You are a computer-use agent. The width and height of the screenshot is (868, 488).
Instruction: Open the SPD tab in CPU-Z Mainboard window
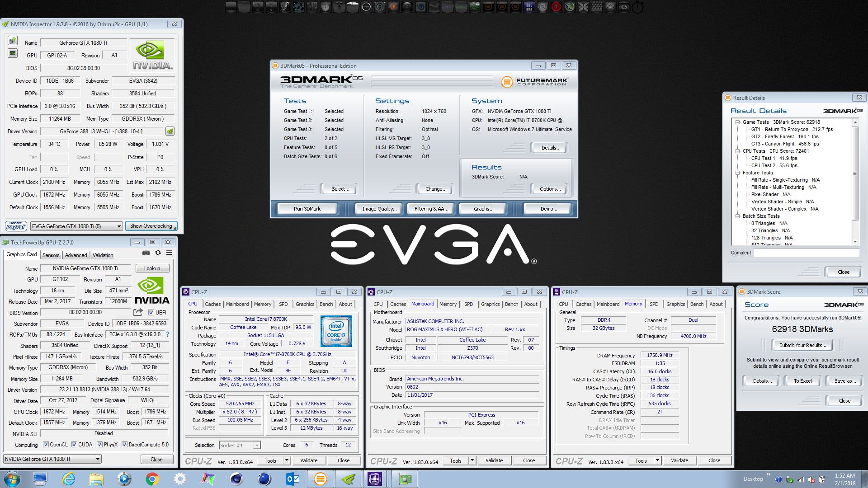(x=469, y=304)
